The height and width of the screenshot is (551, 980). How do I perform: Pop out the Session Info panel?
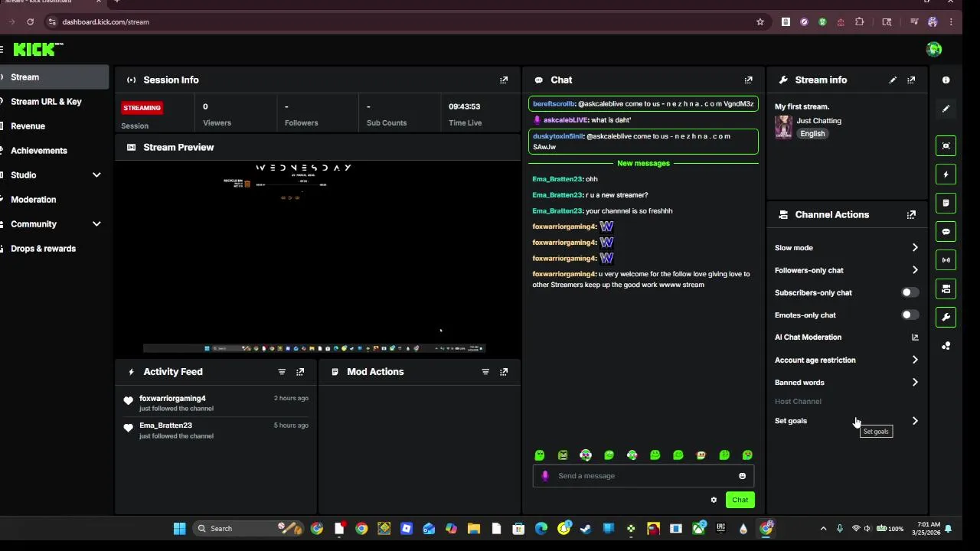pos(504,80)
